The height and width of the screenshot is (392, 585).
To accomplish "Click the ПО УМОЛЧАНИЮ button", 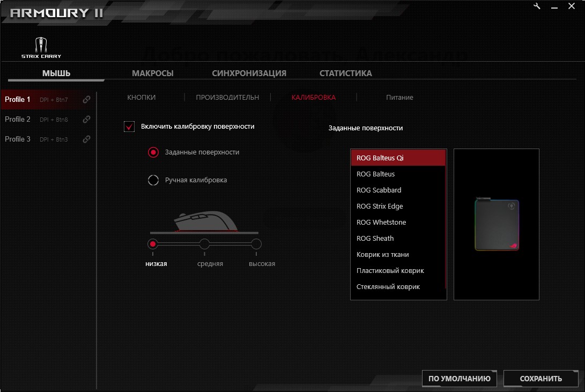I will click(459, 379).
